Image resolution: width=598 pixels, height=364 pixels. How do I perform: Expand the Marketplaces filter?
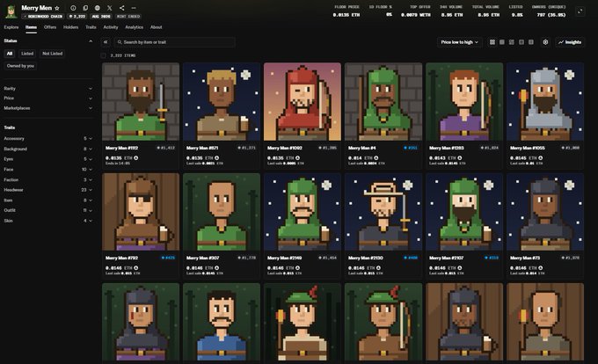point(48,108)
